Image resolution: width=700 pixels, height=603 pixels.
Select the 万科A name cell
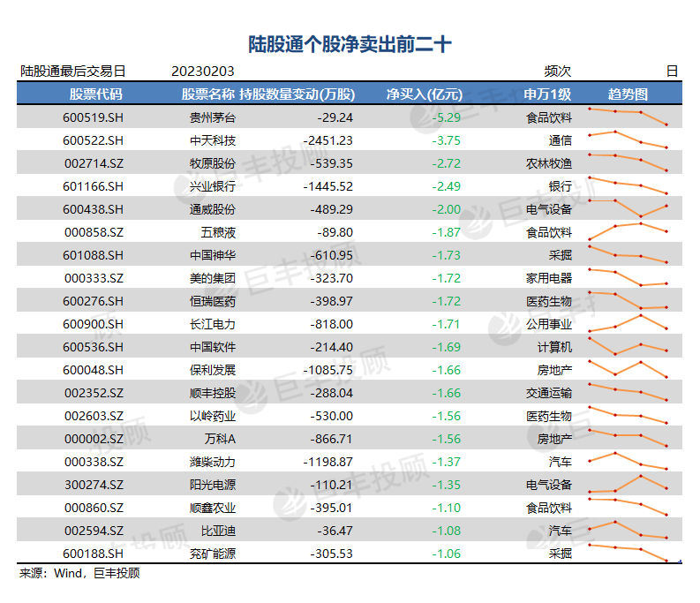coord(220,439)
